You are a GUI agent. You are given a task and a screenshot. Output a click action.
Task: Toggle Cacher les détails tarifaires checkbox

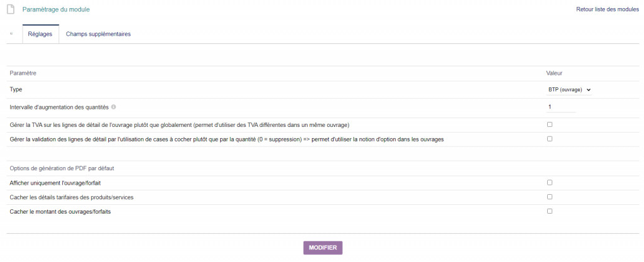pyautogui.click(x=550, y=197)
